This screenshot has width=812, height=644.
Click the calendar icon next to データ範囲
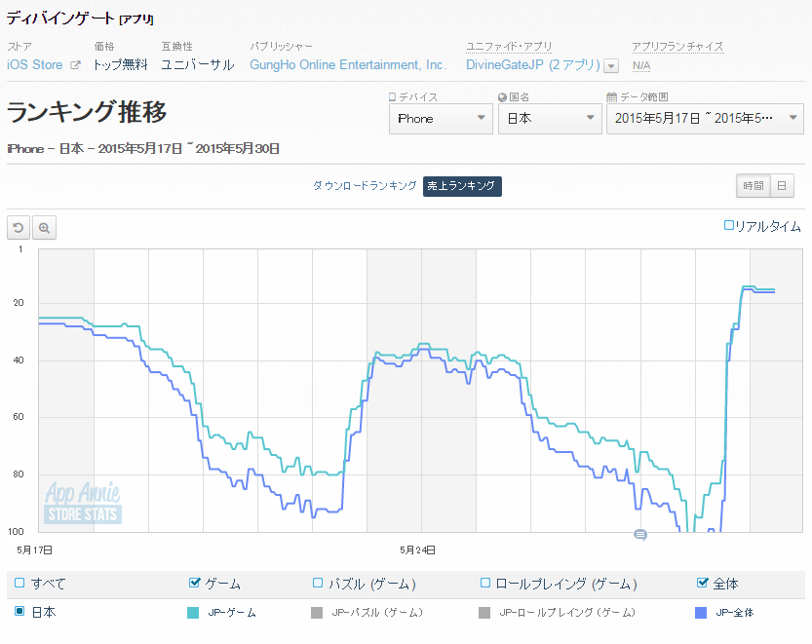pos(611,96)
